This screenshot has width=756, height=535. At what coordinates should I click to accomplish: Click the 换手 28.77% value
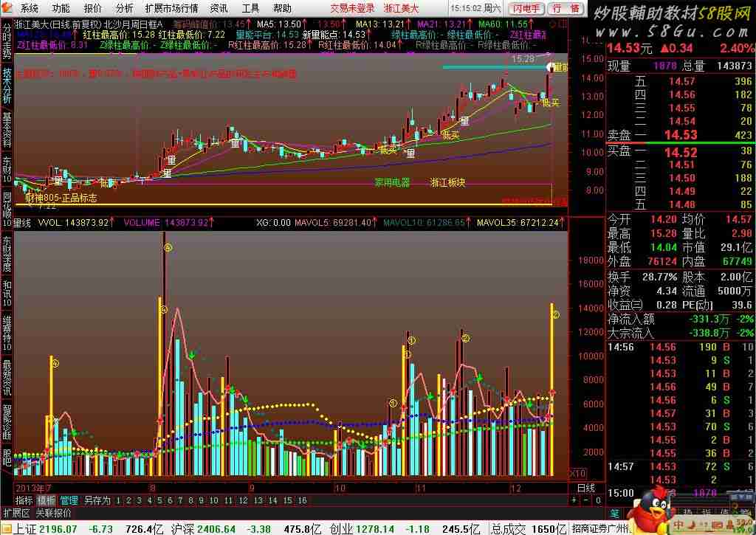pyautogui.click(x=659, y=277)
